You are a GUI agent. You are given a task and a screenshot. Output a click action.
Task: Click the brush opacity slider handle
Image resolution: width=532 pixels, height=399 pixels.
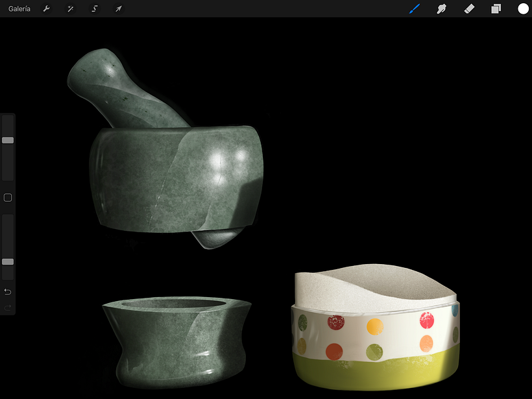(x=8, y=261)
